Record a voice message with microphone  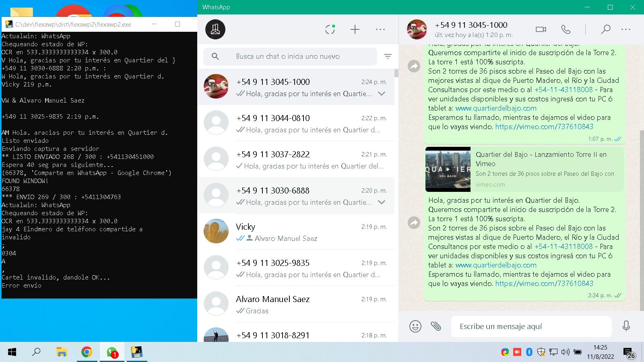pos(626,326)
